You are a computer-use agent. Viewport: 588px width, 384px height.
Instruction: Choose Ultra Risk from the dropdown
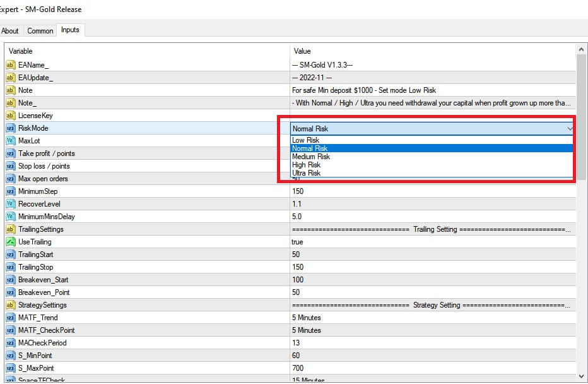click(x=432, y=173)
